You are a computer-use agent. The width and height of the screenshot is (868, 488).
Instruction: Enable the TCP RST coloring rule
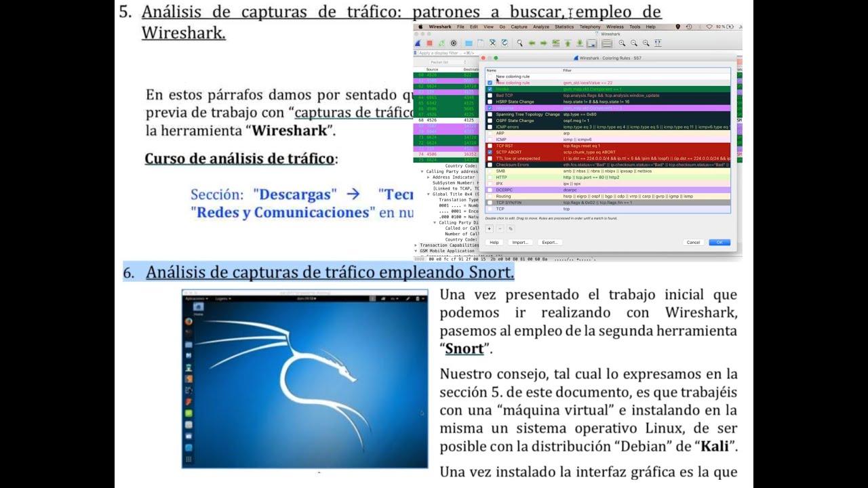pos(490,146)
